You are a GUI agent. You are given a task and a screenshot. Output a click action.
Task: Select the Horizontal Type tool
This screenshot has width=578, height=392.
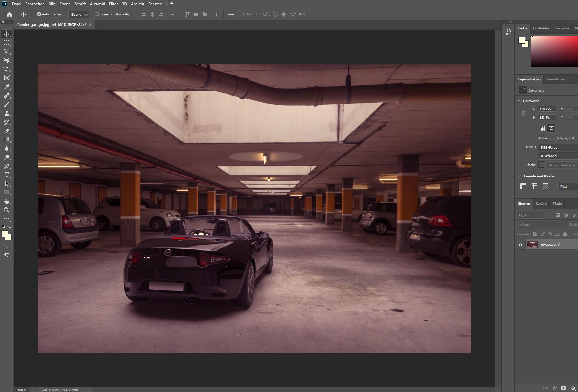7,175
